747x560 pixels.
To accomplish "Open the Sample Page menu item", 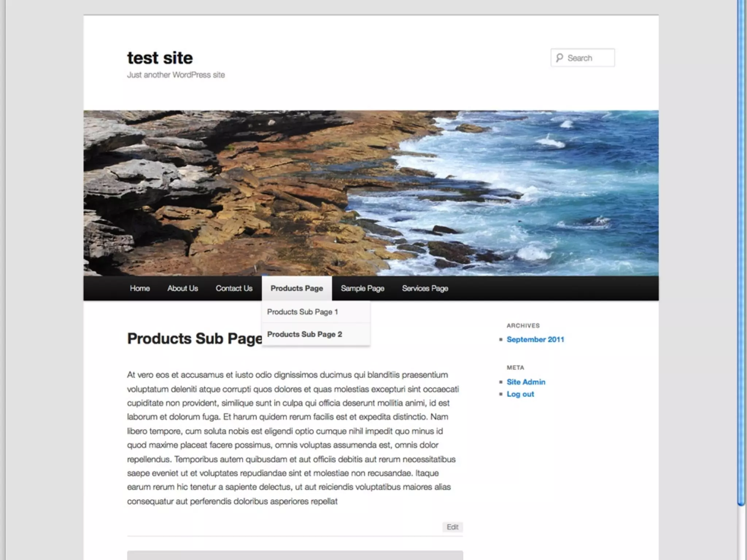I will tap(362, 288).
